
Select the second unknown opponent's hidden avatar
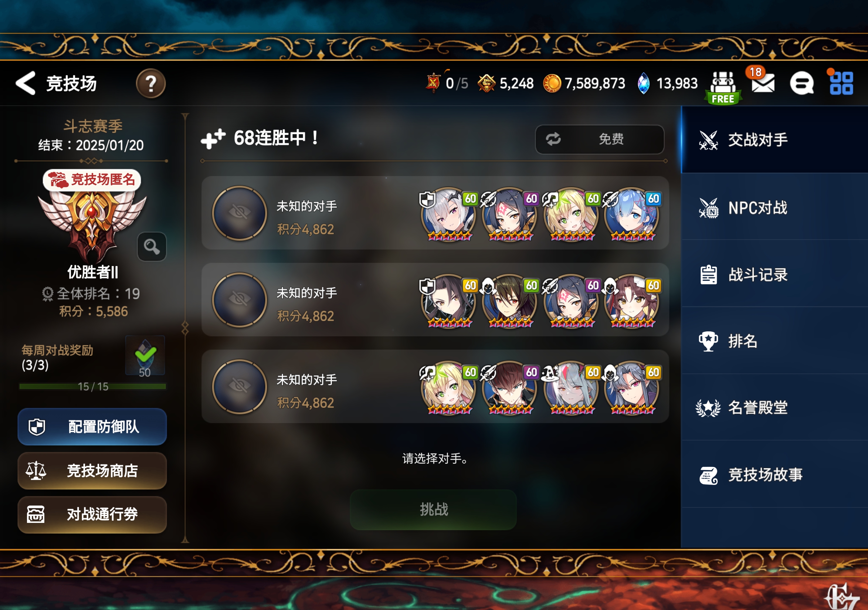click(x=239, y=299)
